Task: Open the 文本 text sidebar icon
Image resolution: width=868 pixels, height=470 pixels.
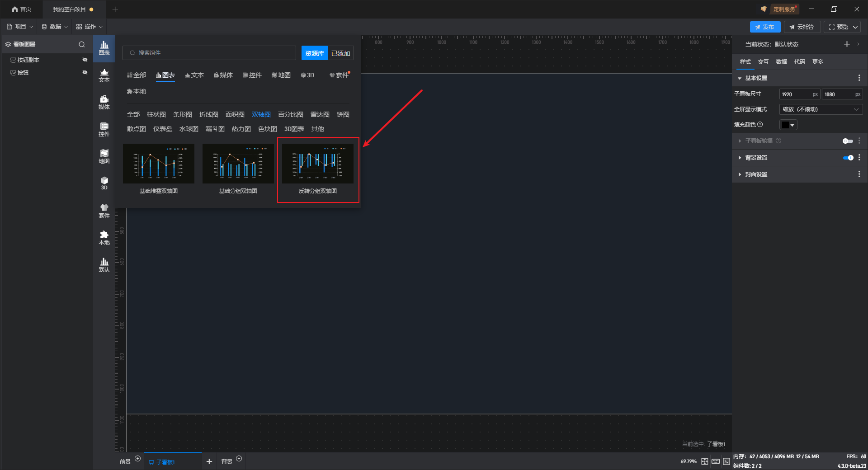Action: (104, 75)
